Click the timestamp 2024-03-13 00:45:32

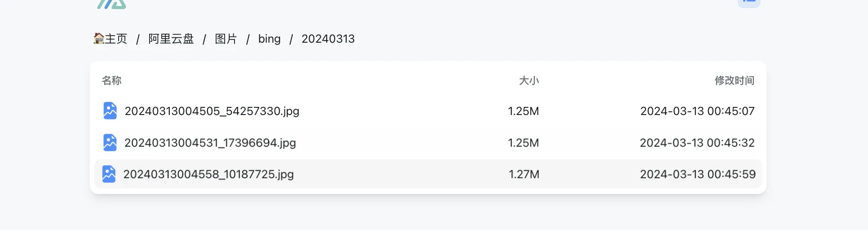[x=697, y=143]
